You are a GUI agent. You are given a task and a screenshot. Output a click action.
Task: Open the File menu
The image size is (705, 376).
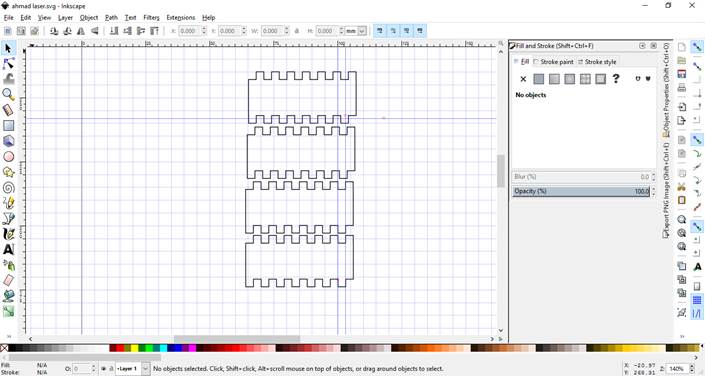point(9,18)
